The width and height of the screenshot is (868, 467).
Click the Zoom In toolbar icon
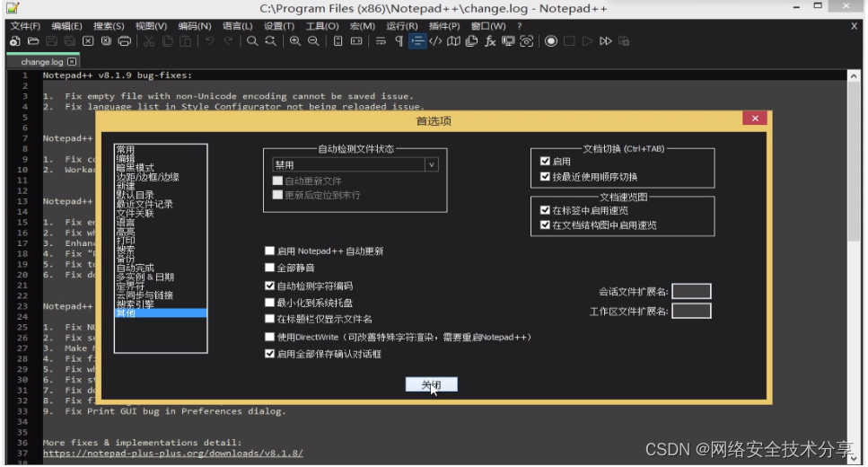click(x=295, y=41)
